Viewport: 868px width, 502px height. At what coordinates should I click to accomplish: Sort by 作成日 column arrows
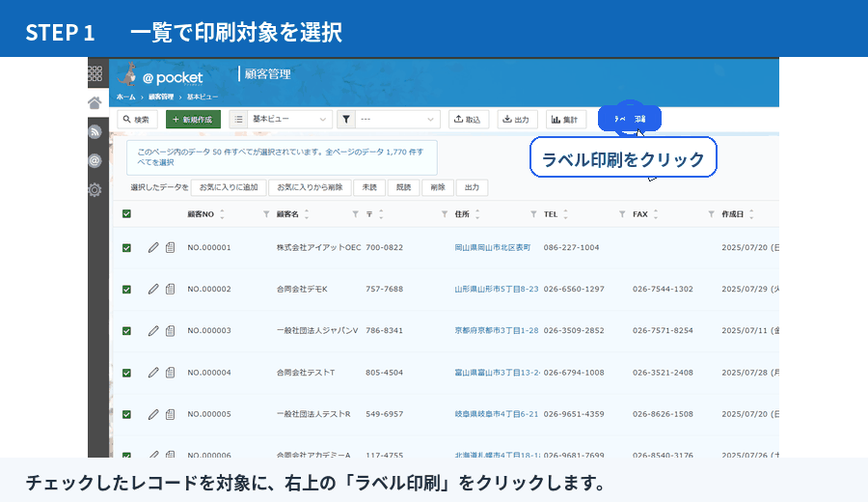(751, 214)
